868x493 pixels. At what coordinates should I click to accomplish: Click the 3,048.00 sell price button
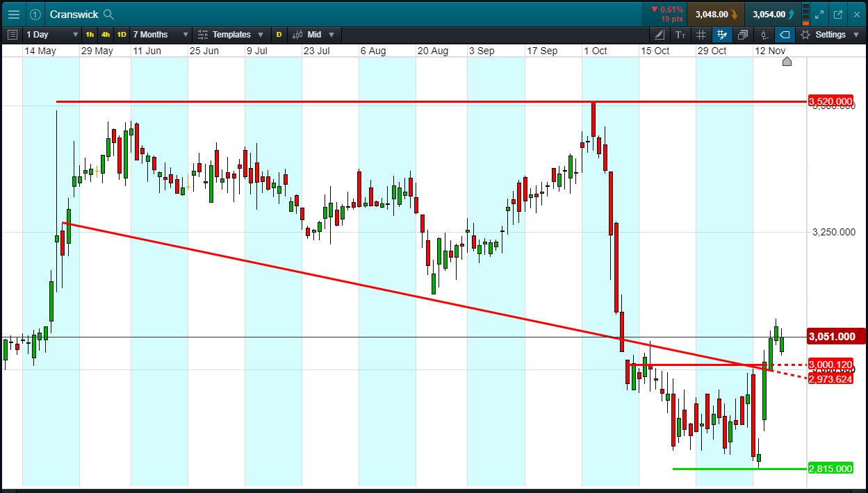(716, 14)
